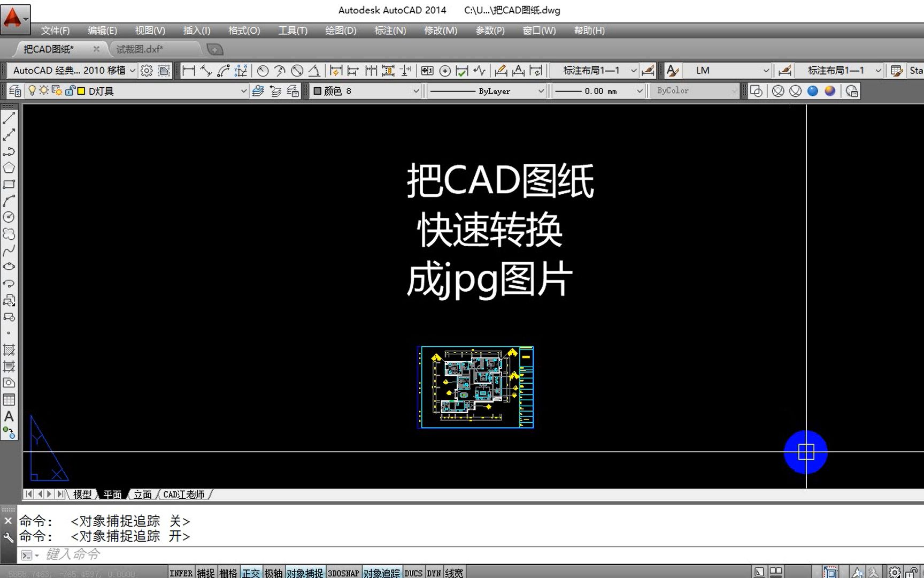Switch to the 立面 layout tab

click(143, 495)
